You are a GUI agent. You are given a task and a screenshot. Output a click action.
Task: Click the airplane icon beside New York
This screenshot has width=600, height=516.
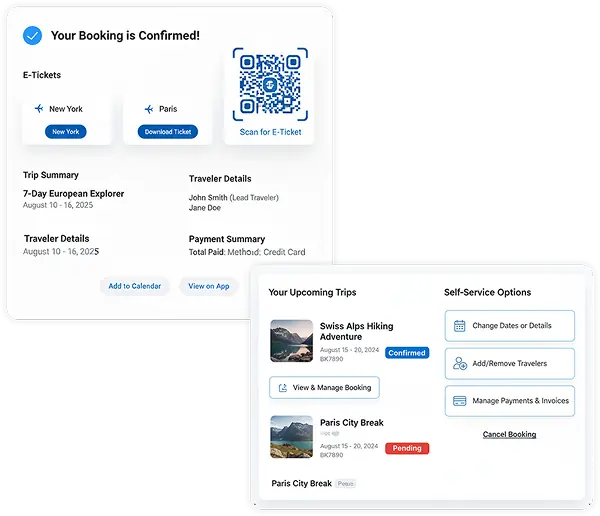click(x=39, y=109)
